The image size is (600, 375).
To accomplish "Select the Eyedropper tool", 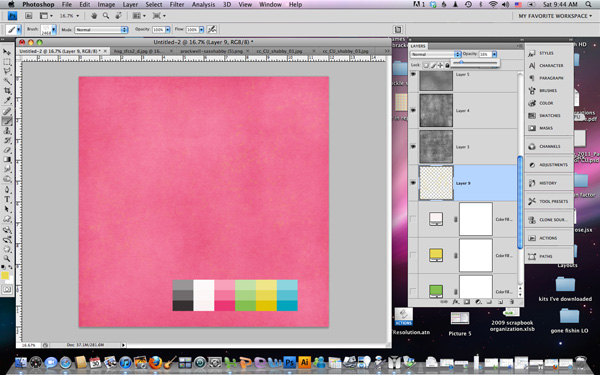I will 7,100.
